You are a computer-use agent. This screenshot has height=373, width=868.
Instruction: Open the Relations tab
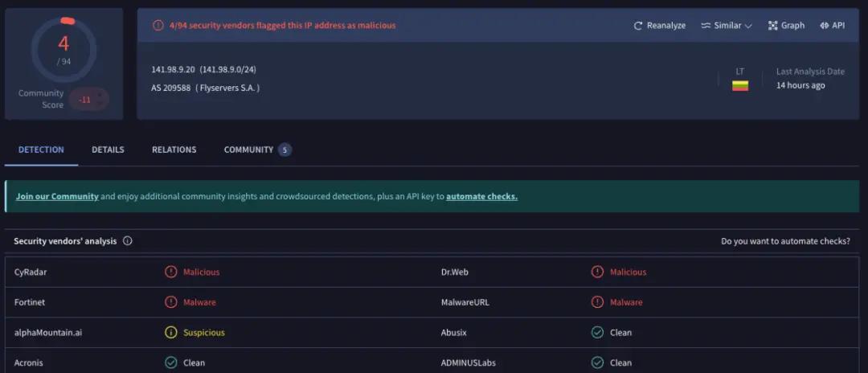click(174, 150)
